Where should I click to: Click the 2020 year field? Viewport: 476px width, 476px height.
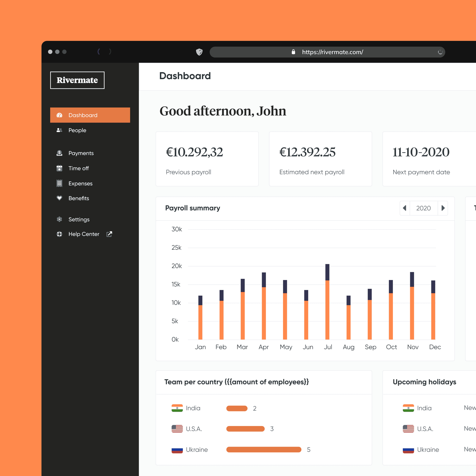423,208
